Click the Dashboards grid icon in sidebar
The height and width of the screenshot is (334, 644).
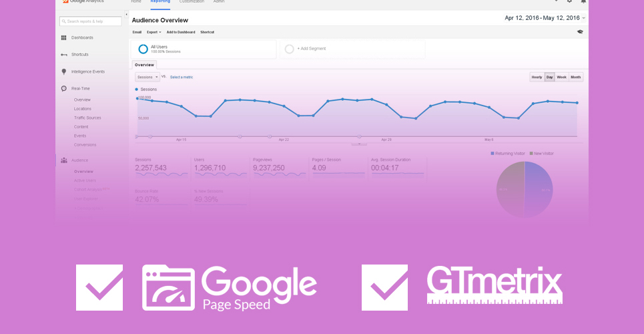[63, 38]
